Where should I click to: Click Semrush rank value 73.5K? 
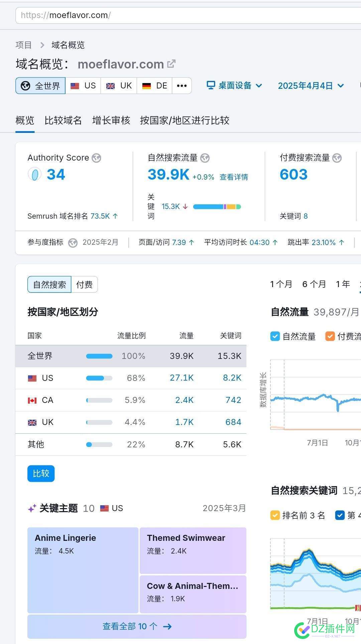pos(100,216)
